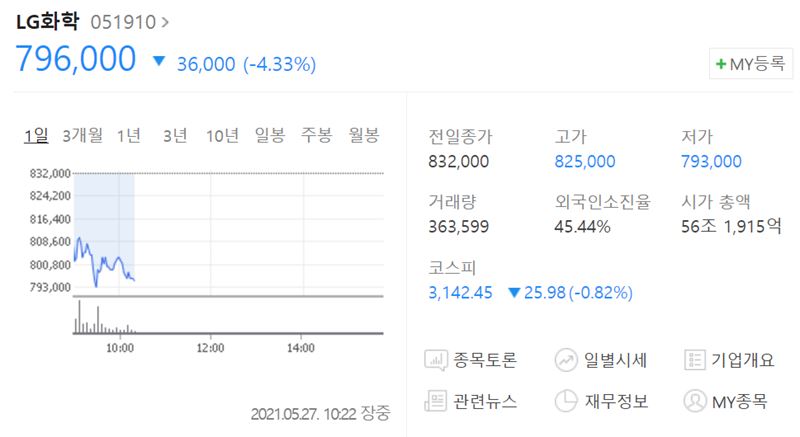Open the 관련뉴스 news icon
Image resolution: width=800 pixels, height=437 pixels.
(437, 402)
